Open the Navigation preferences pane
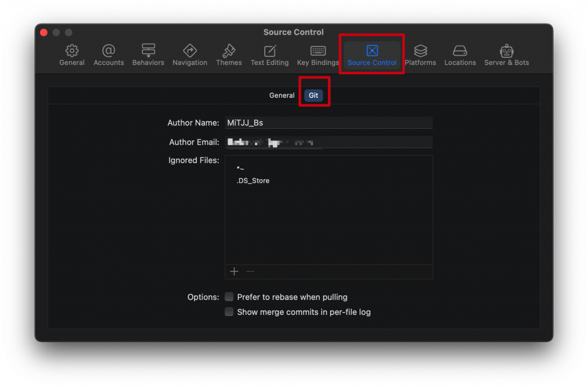This screenshot has height=388, width=588. click(189, 55)
